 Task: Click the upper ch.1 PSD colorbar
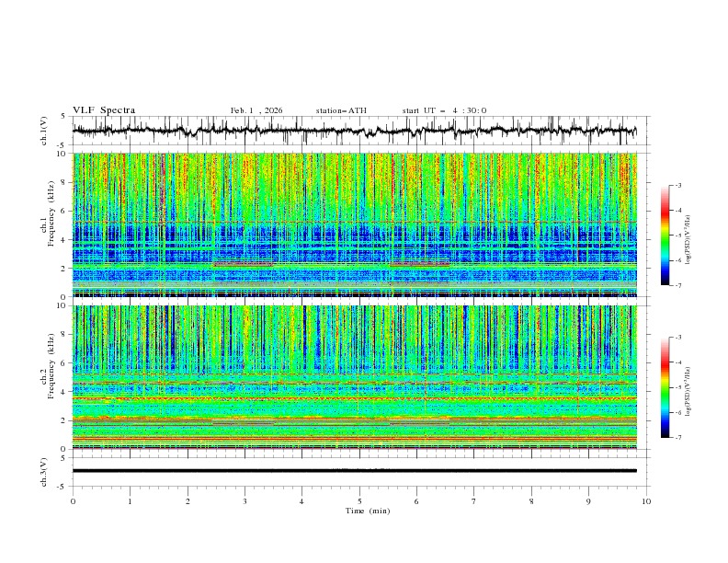665,236
